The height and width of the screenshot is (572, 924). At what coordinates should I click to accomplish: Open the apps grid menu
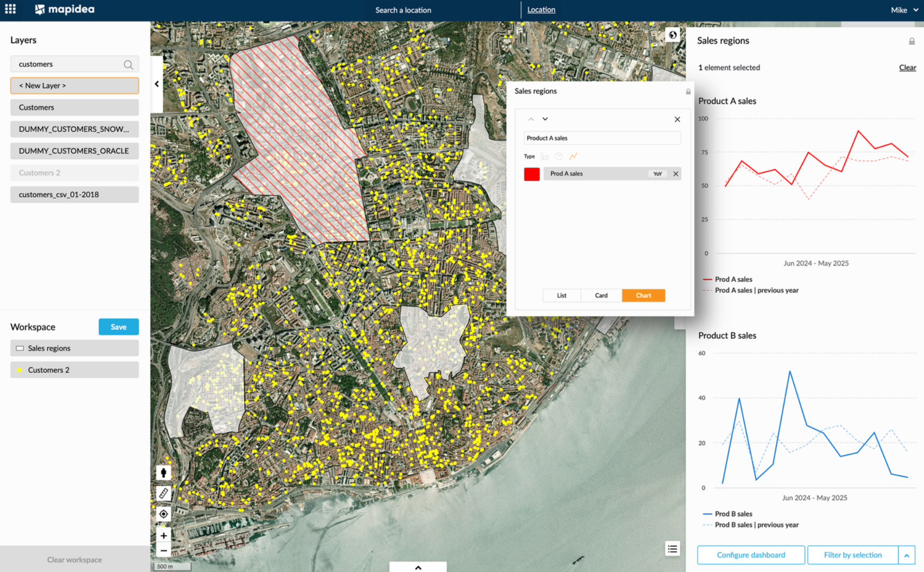10,9
